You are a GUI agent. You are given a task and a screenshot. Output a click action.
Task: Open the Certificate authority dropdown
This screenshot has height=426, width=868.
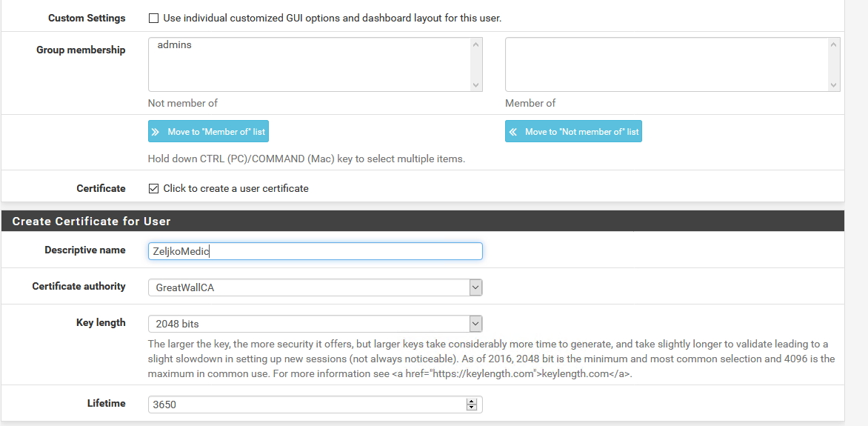point(315,287)
